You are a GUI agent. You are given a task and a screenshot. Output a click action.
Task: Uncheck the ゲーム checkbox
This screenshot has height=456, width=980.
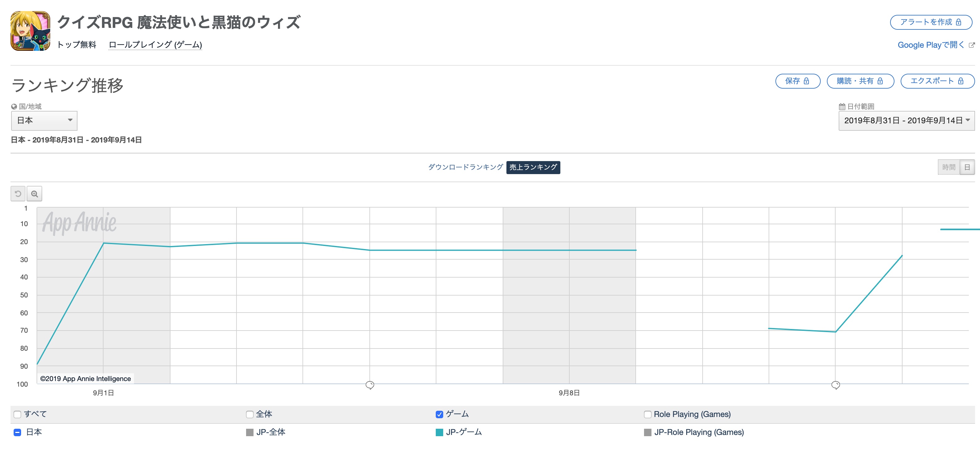pos(439,414)
